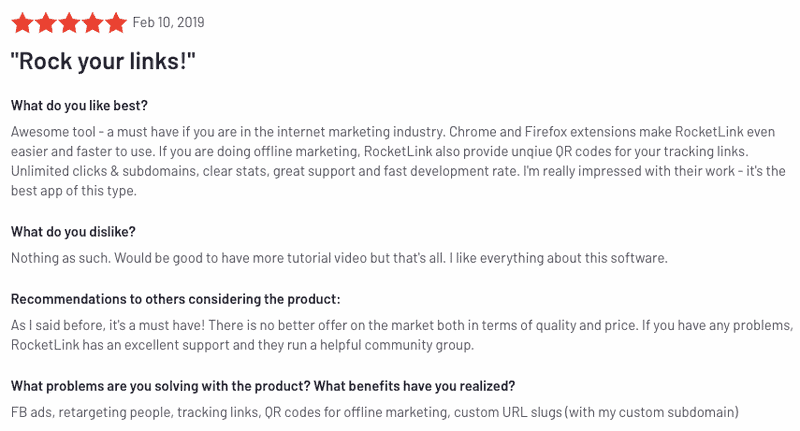Click the third red rating star

click(69, 23)
